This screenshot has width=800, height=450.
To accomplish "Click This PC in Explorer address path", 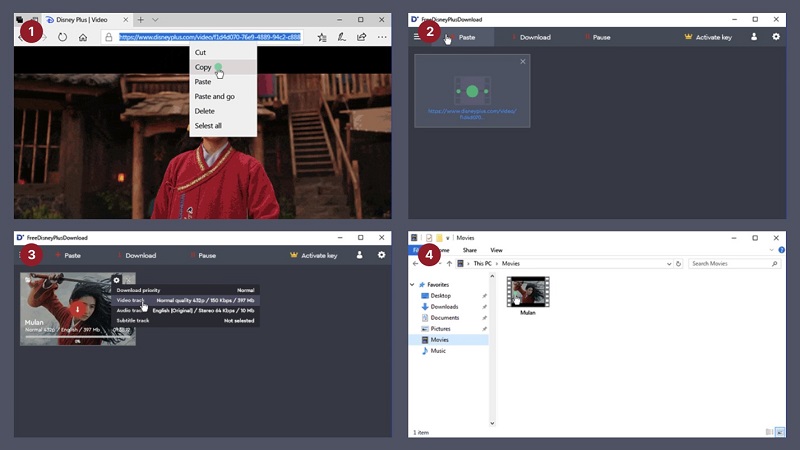I will pyautogui.click(x=482, y=264).
